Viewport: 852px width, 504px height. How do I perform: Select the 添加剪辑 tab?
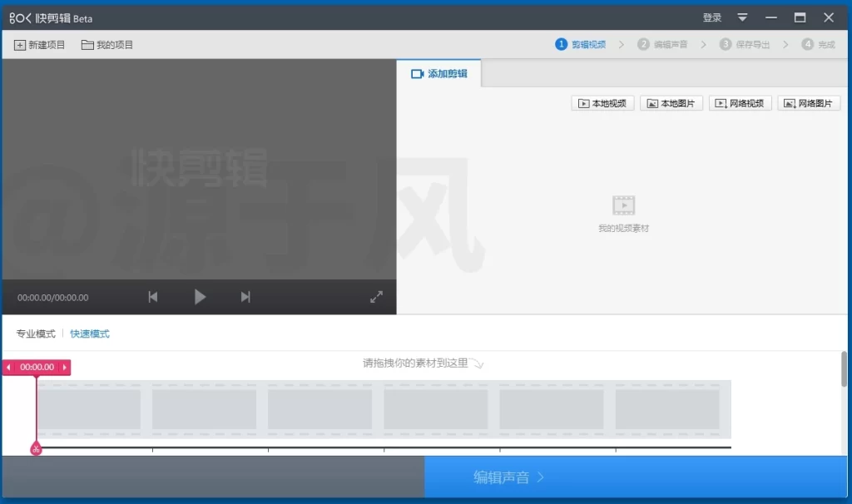[439, 74]
